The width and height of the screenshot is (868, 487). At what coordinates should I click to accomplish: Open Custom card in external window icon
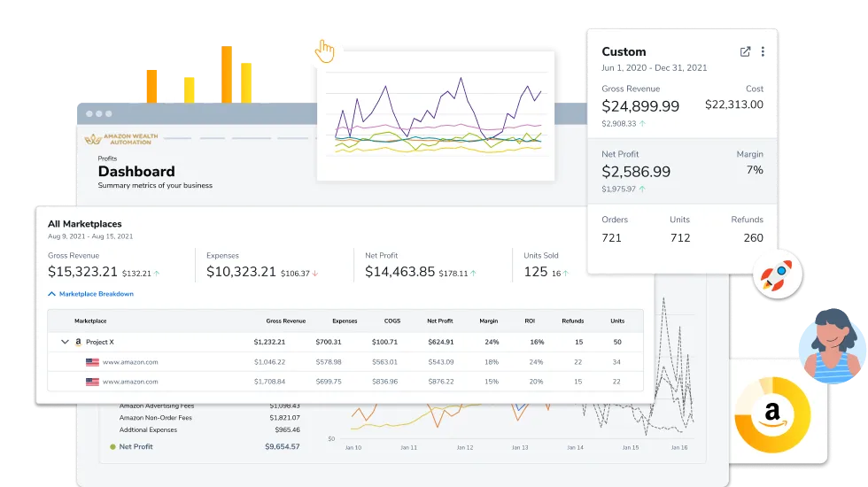tap(745, 51)
